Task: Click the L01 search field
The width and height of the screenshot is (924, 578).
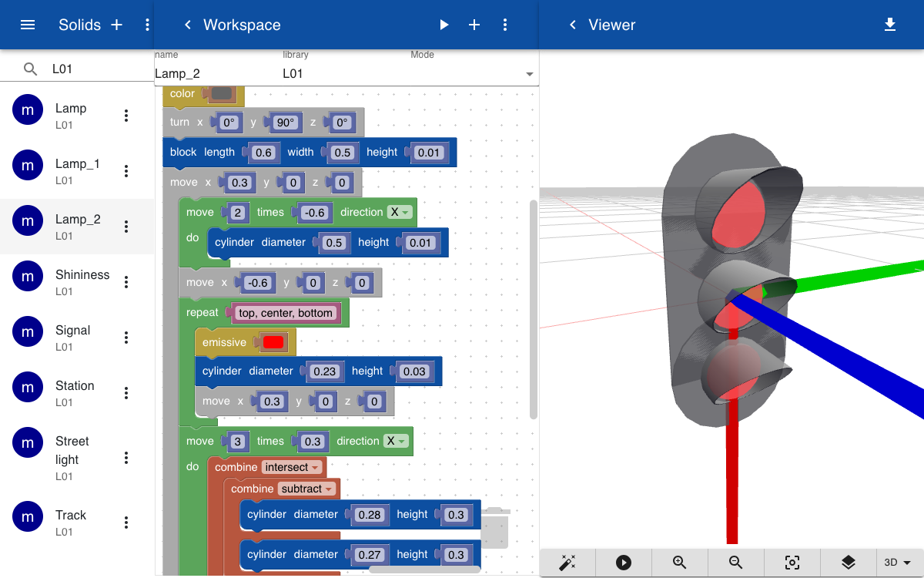Action: [100, 69]
